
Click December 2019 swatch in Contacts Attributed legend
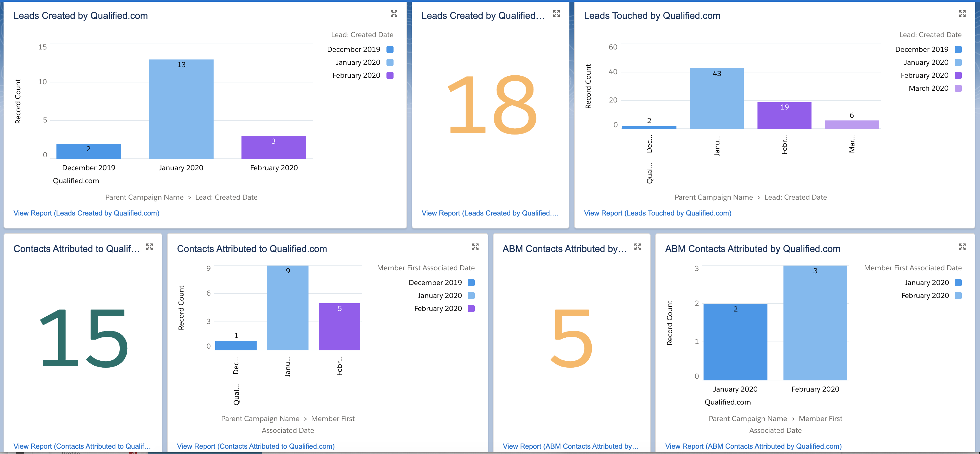471,283
